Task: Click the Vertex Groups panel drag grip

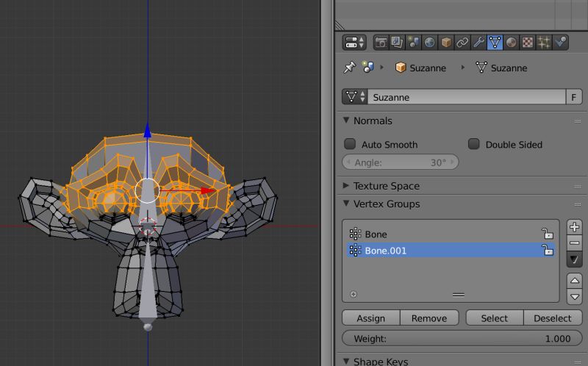Action: tap(578, 204)
